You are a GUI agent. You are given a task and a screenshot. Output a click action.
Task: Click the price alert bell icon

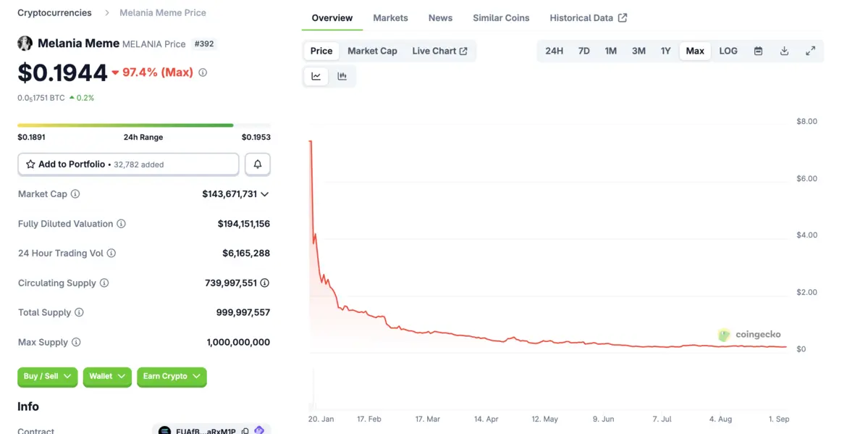click(x=257, y=164)
